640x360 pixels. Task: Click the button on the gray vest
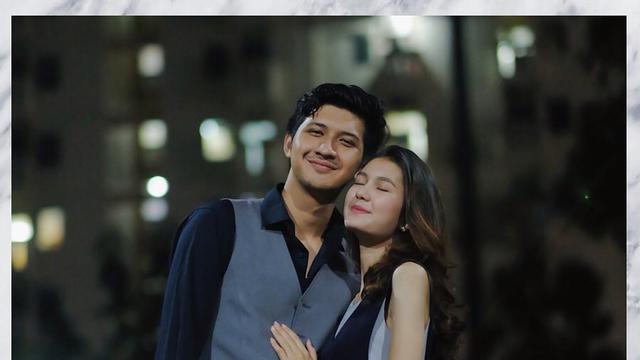pyautogui.click(x=305, y=305)
